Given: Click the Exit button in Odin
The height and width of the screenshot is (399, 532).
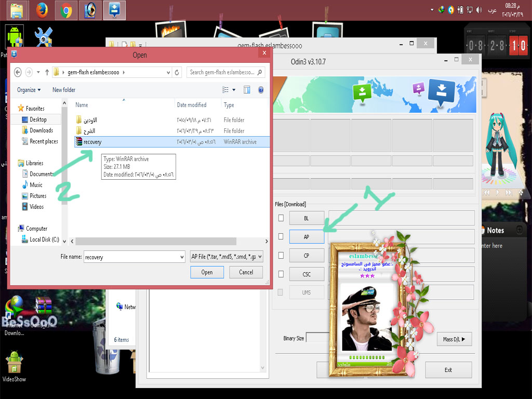Looking at the screenshot, I should pyautogui.click(x=448, y=370).
